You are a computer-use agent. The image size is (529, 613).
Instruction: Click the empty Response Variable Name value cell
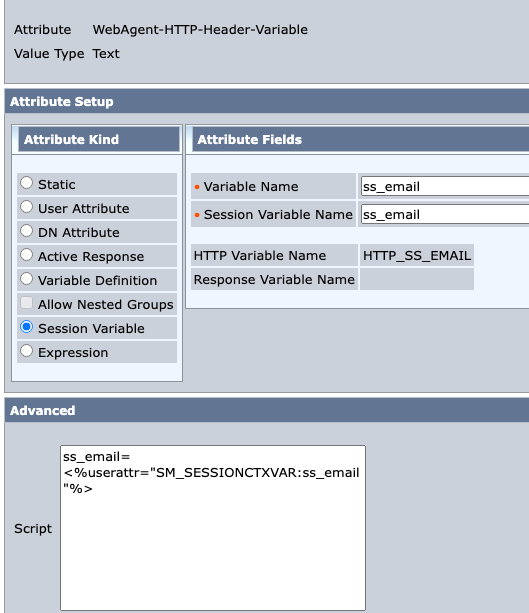click(x=417, y=279)
